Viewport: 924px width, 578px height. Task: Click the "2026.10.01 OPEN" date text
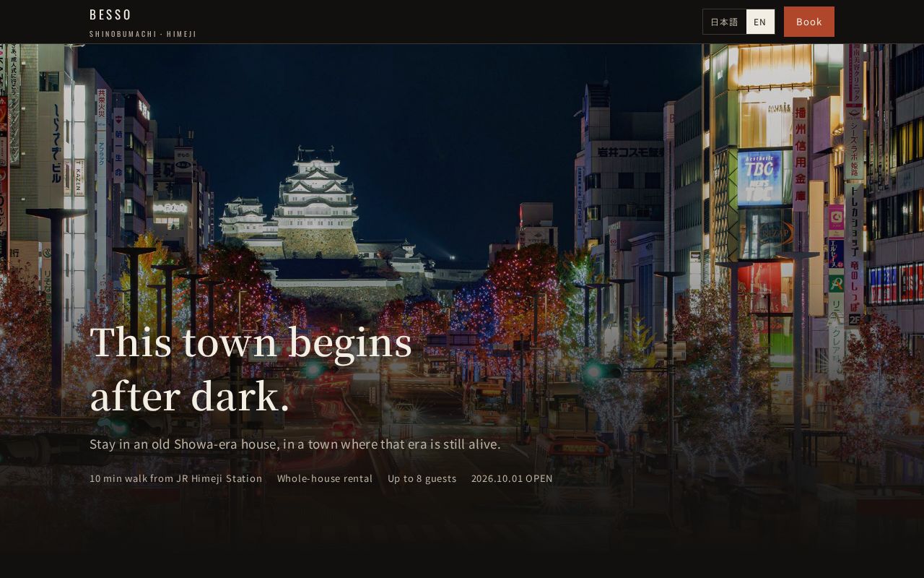click(x=512, y=478)
